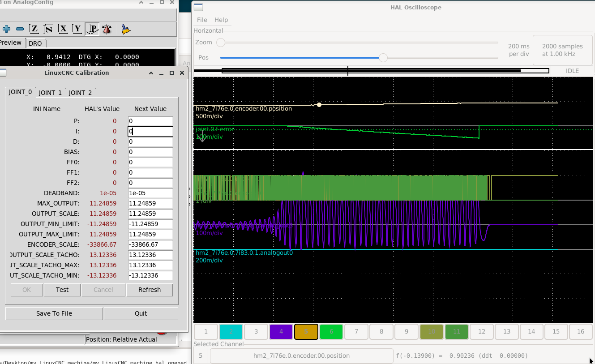This screenshot has height=364, width=595.
Task: Switch to the DRO tab
Action: [35, 43]
